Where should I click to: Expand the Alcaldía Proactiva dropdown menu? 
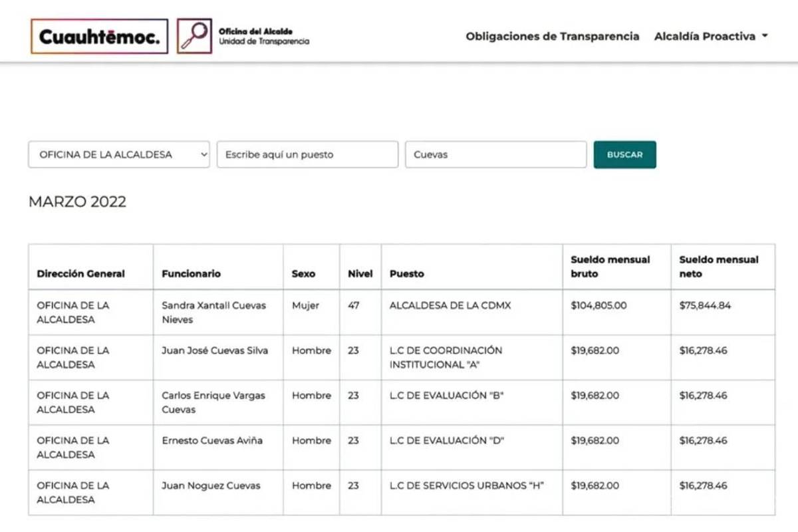pos(711,37)
